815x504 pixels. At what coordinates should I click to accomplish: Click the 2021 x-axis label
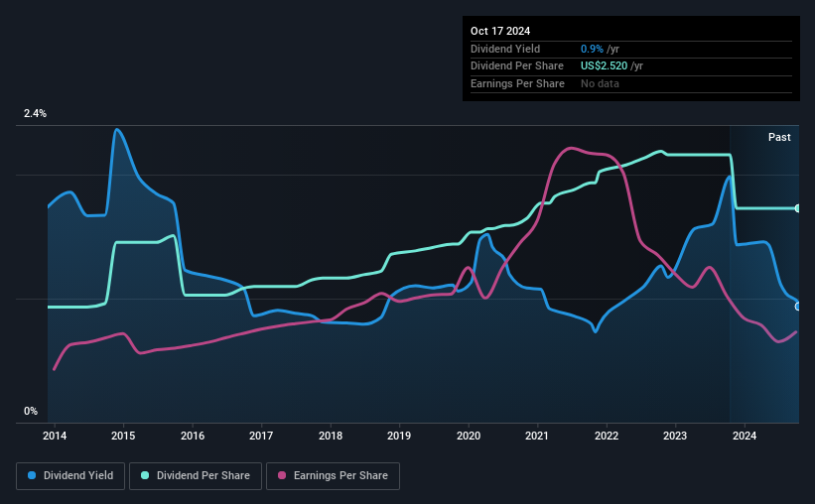click(537, 436)
